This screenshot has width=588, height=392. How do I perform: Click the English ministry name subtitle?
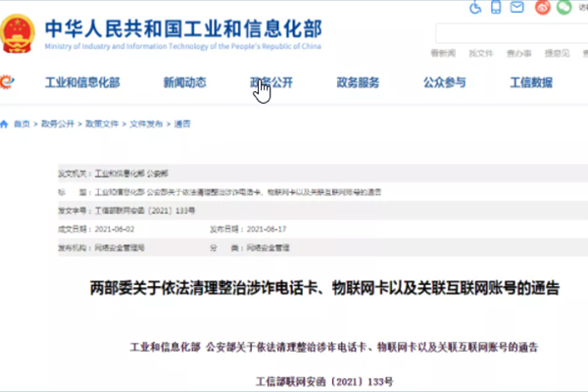[183, 46]
